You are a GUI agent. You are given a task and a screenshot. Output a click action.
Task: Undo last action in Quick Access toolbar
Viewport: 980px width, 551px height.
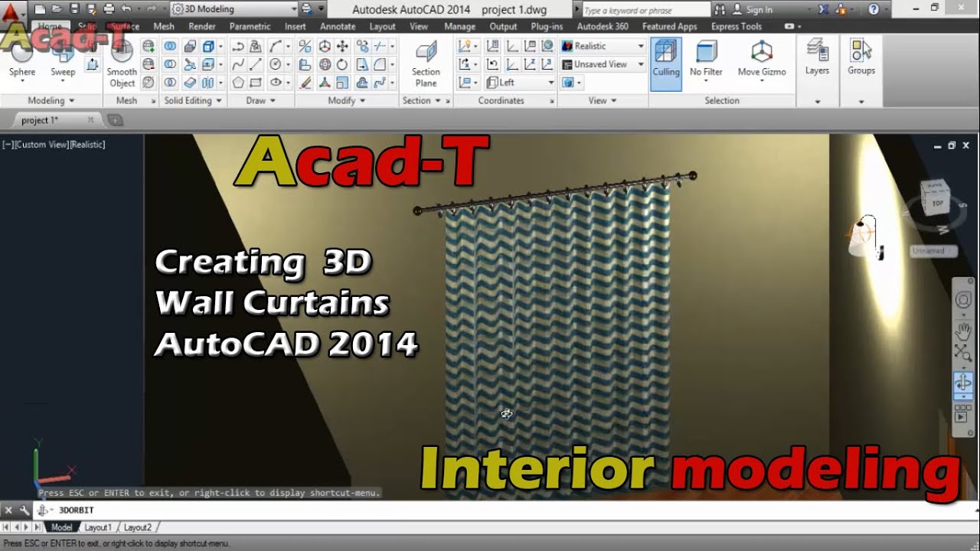tap(126, 9)
